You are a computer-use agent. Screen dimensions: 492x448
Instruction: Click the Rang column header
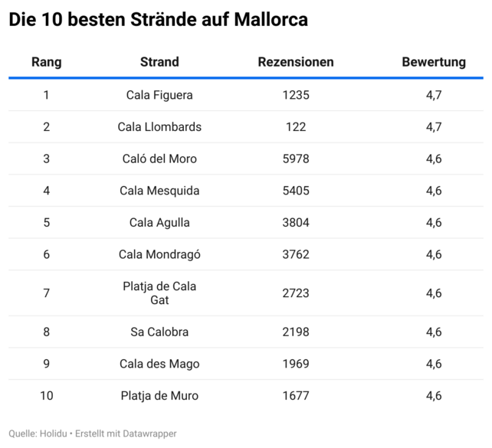pos(46,62)
